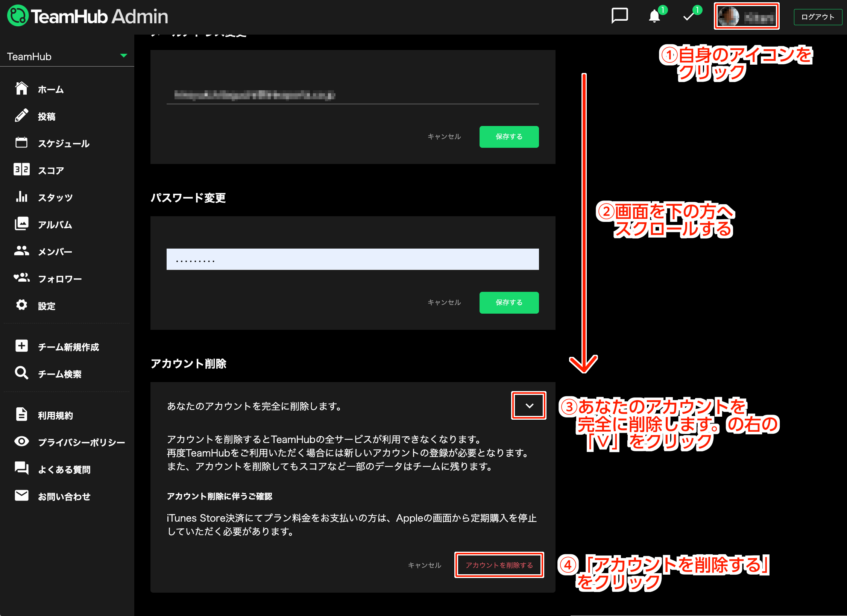
Task: Click the 投稿 pencil icon
Action: [21, 116]
